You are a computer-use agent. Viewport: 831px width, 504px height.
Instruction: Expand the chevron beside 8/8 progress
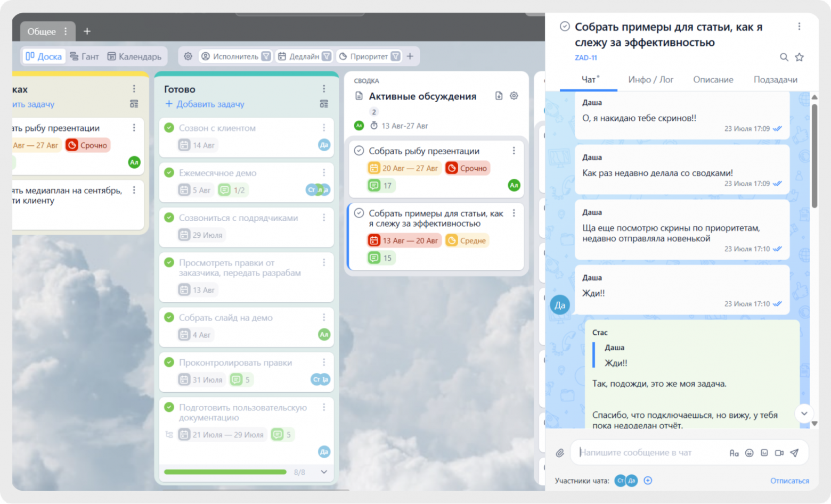point(324,472)
